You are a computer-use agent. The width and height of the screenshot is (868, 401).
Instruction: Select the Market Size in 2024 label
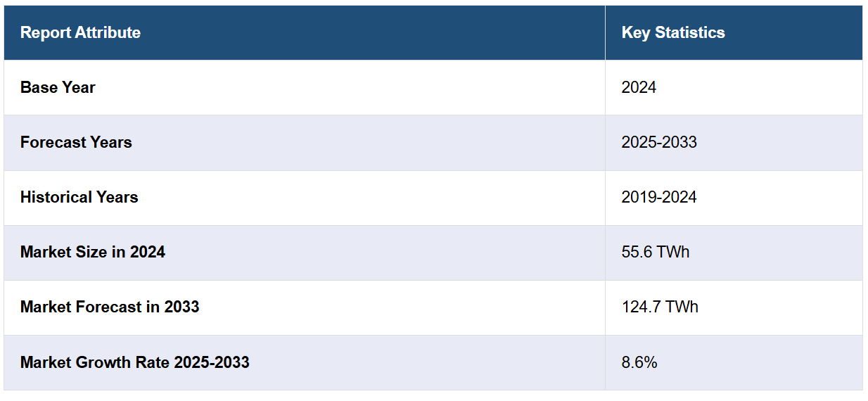[93, 252]
